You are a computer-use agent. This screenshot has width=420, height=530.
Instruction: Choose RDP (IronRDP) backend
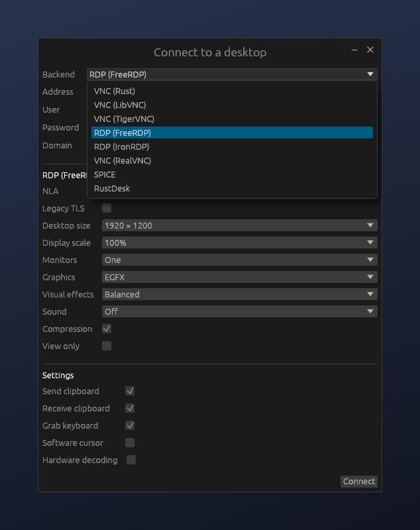pos(232,146)
